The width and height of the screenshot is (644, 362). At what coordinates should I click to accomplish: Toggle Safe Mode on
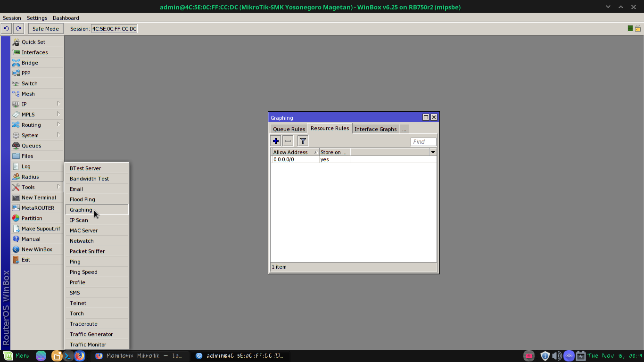46,29
